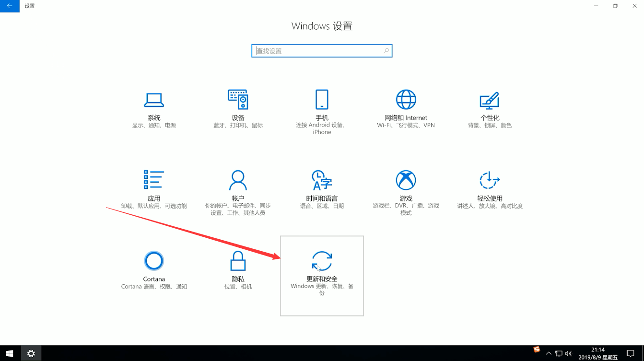Screen dimensions: 644x361
Task: Open the Cortana circle icon
Action: [154, 261]
